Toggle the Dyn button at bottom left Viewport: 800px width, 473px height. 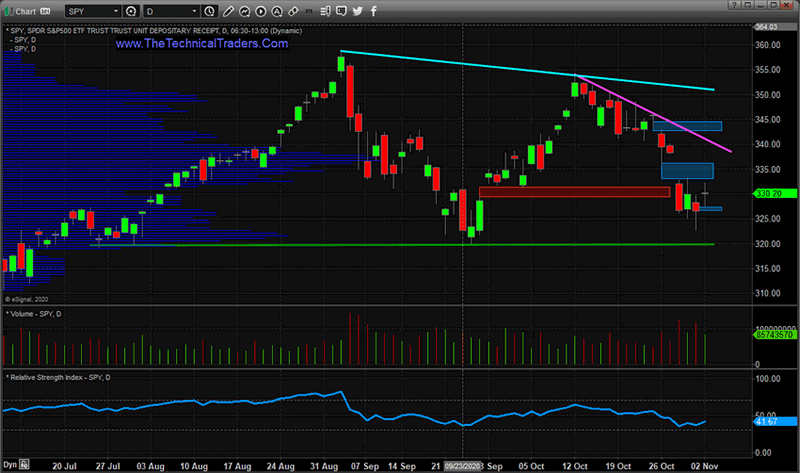(x=11, y=466)
